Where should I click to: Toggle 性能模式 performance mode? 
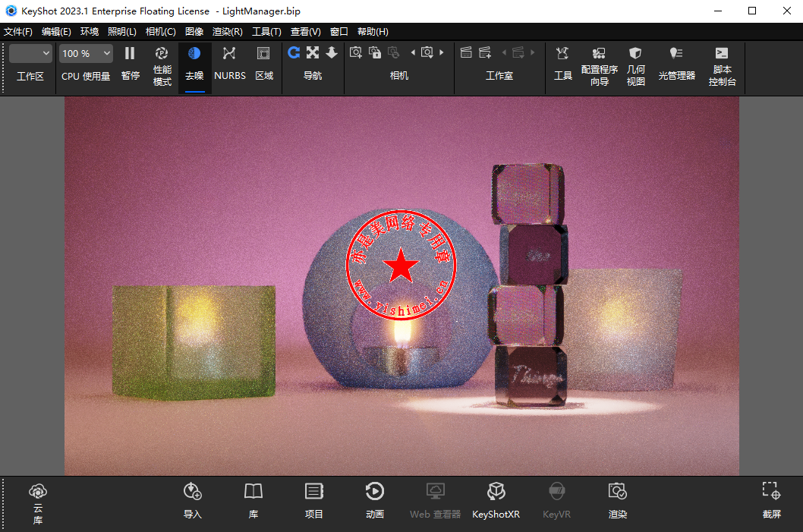(162, 67)
